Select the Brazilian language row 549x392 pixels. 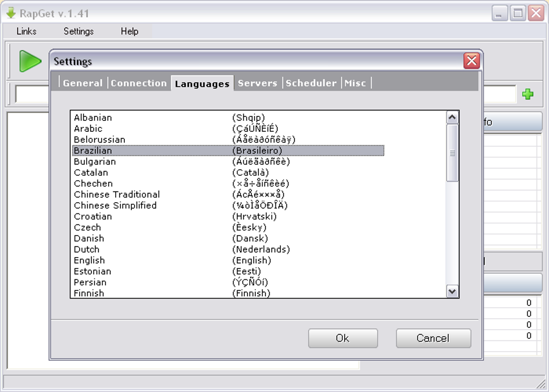pos(228,151)
